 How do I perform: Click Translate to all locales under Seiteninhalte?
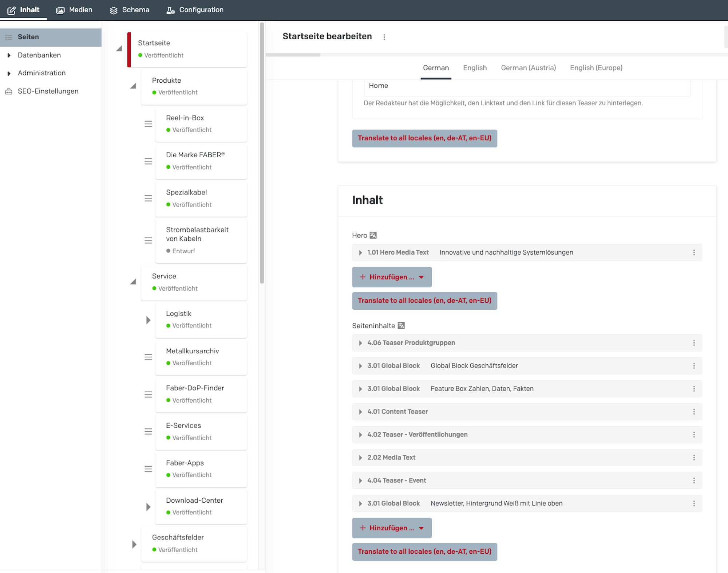424,552
